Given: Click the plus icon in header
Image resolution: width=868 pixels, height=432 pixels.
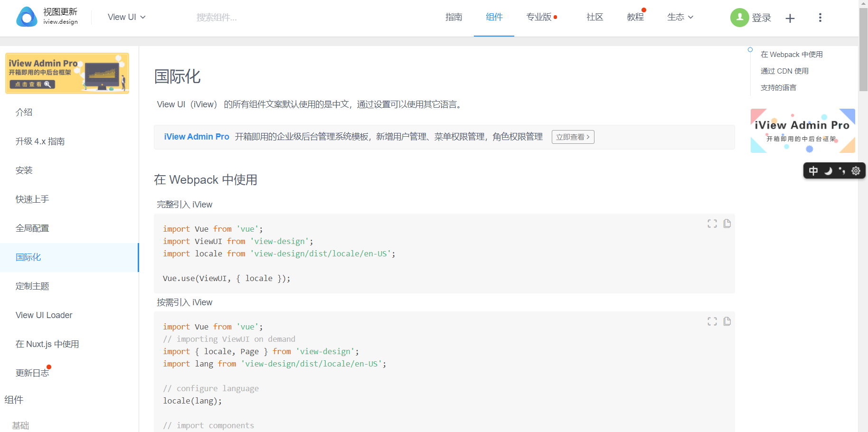Looking at the screenshot, I should pos(790,18).
